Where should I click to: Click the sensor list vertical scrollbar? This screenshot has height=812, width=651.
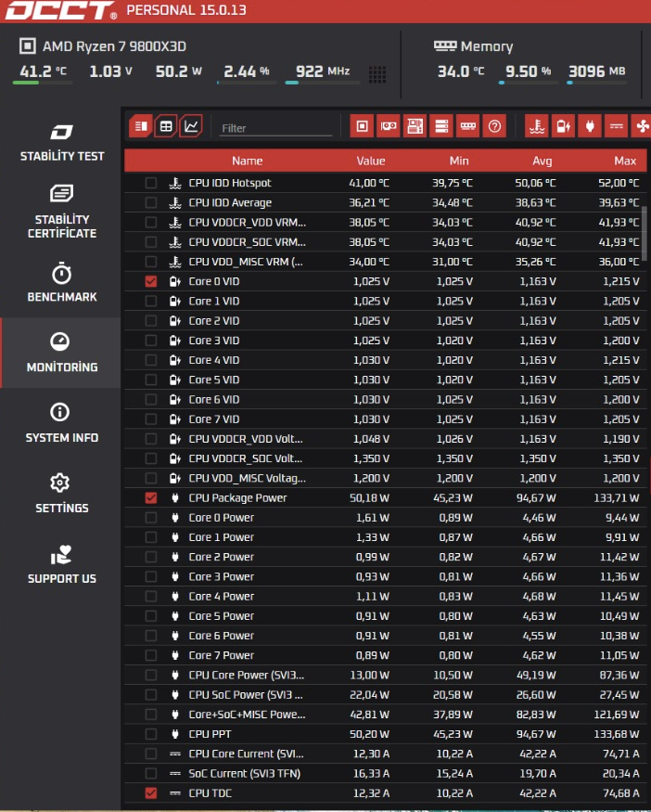(645, 233)
